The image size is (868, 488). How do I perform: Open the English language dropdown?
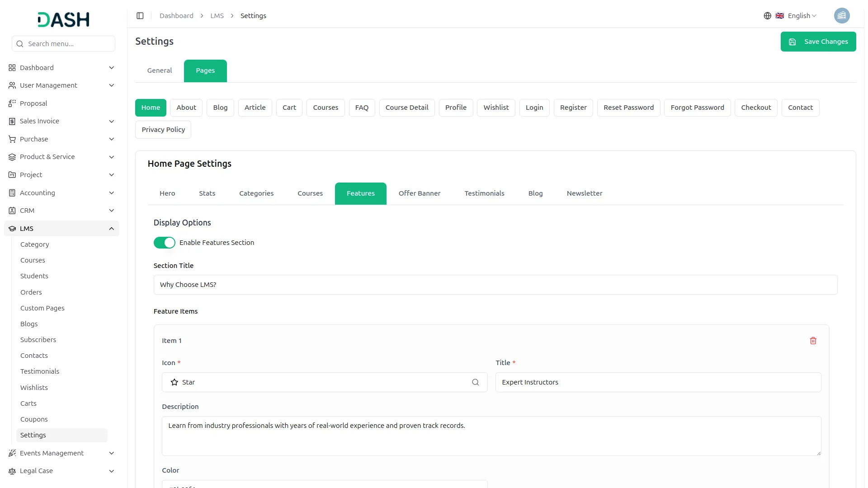click(802, 16)
